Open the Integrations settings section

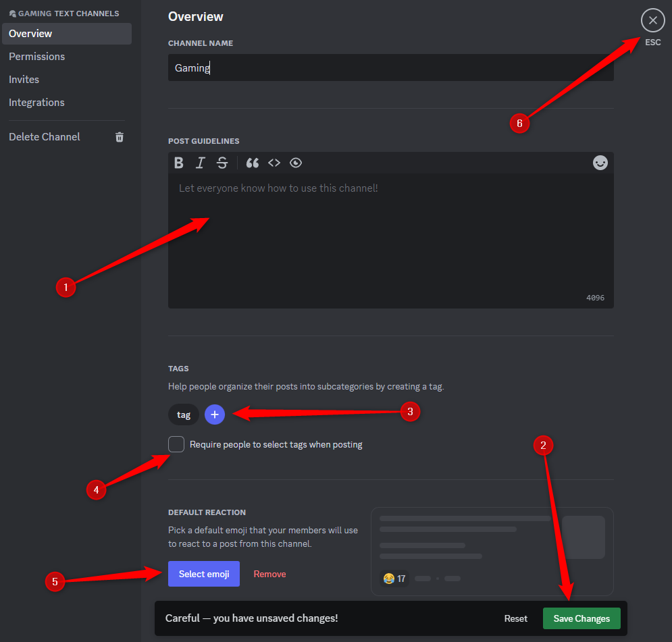tap(36, 102)
